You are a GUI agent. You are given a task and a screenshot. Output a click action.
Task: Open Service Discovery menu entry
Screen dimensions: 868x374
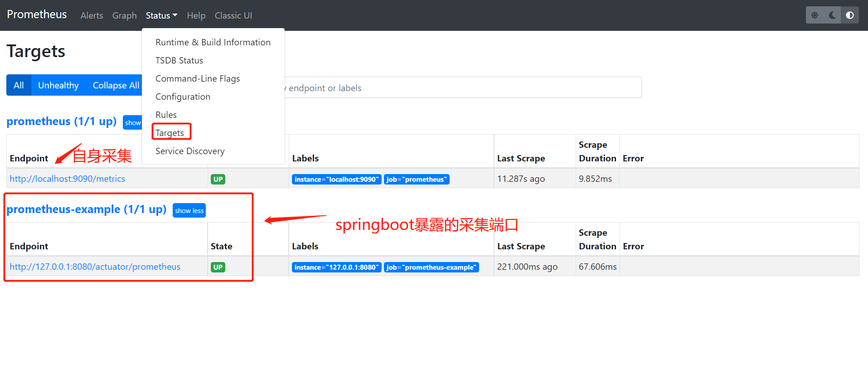pyautogui.click(x=213, y=151)
